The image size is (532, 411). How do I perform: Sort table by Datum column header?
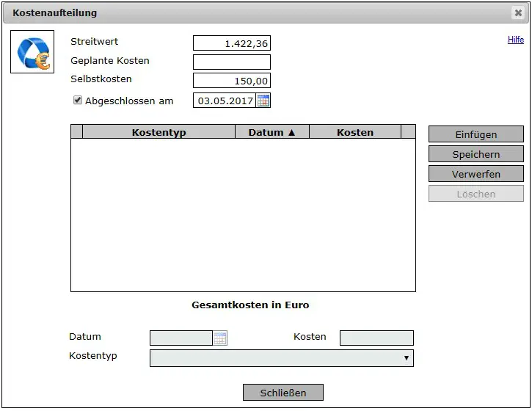272,132
